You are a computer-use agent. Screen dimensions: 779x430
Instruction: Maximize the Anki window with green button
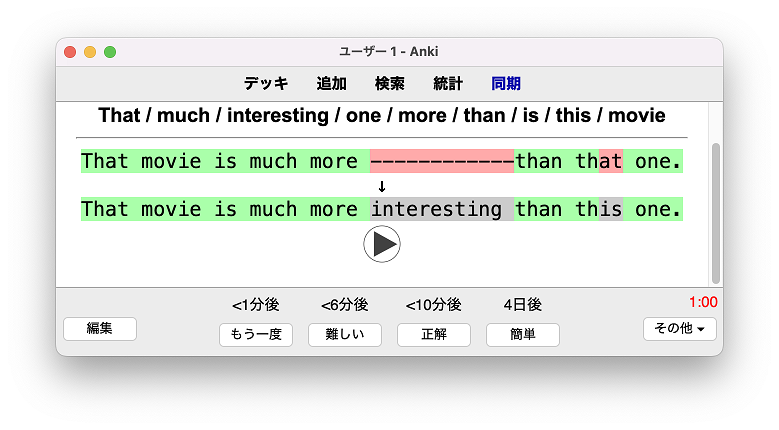click(110, 52)
